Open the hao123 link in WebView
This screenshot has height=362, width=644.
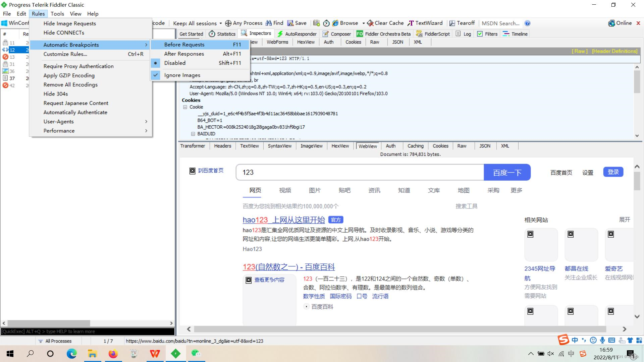click(x=256, y=220)
